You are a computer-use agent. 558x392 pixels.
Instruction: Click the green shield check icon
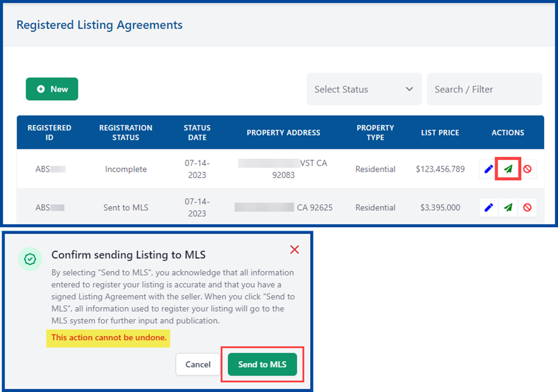(30, 259)
